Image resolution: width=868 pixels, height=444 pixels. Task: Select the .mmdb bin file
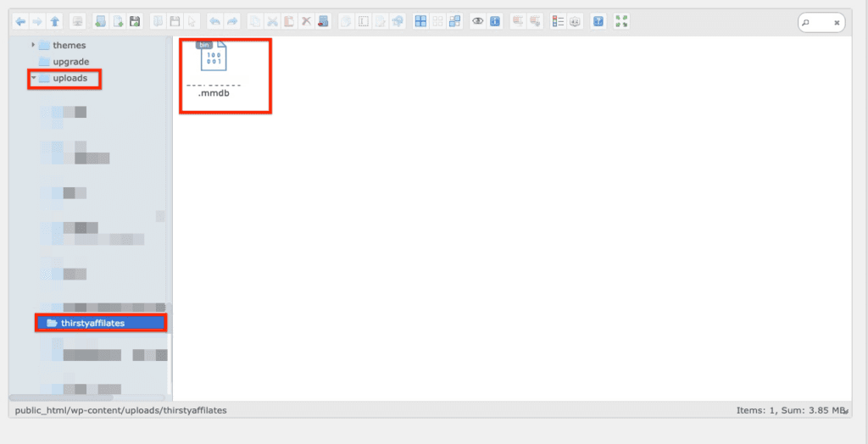pyautogui.click(x=214, y=69)
